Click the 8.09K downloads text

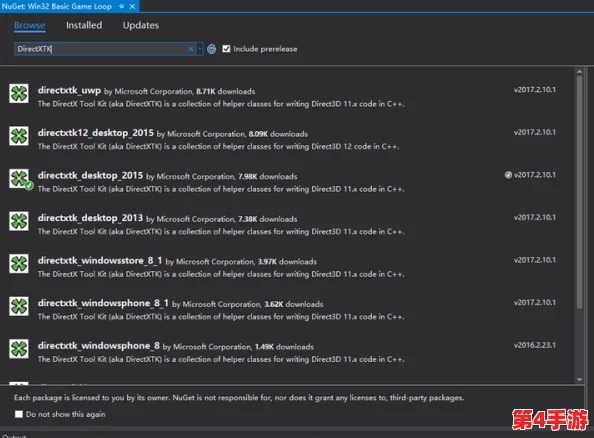278,134
